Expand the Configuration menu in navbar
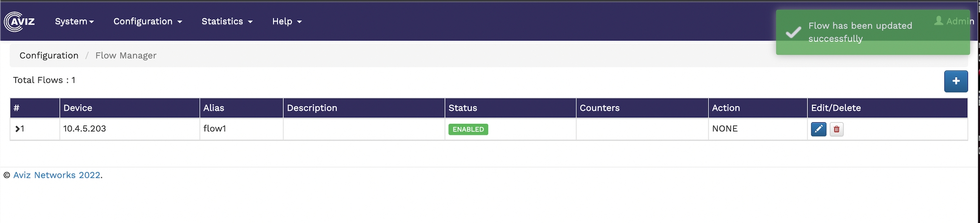 tap(147, 21)
